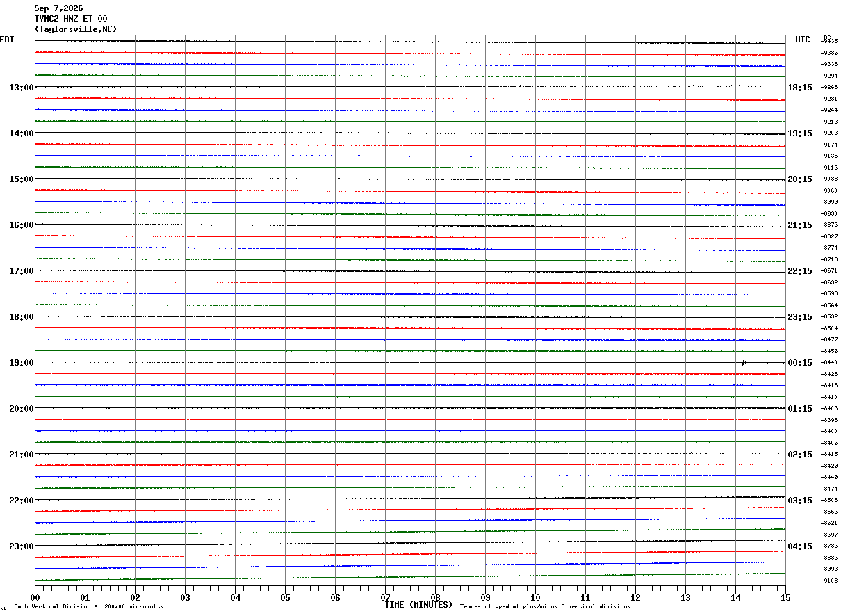Click the TIME (MINUTES) axis title
The image size is (841, 616).
click(418, 605)
